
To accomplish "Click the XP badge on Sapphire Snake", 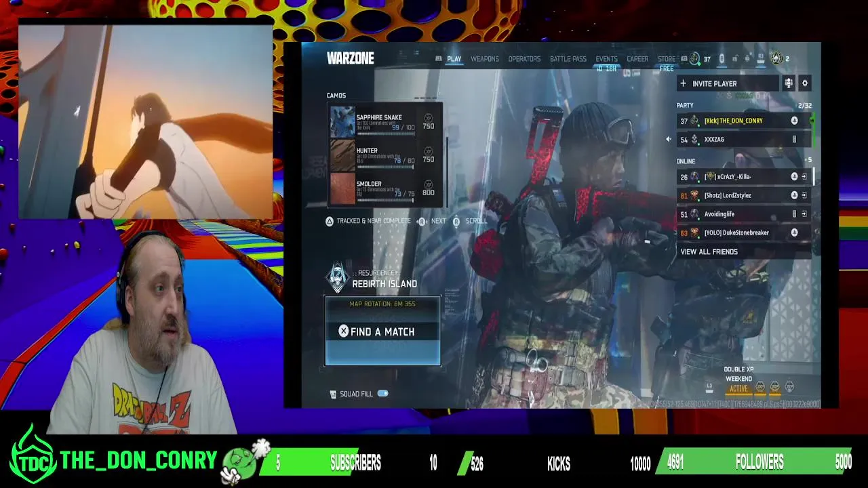I will 428,118.
